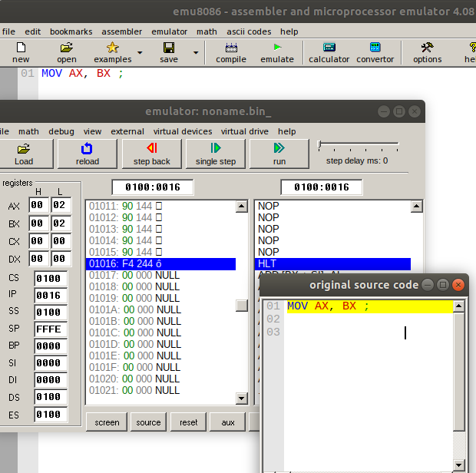Expand the save dropdown arrow
The image size is (476, 473).
[196, 53]
